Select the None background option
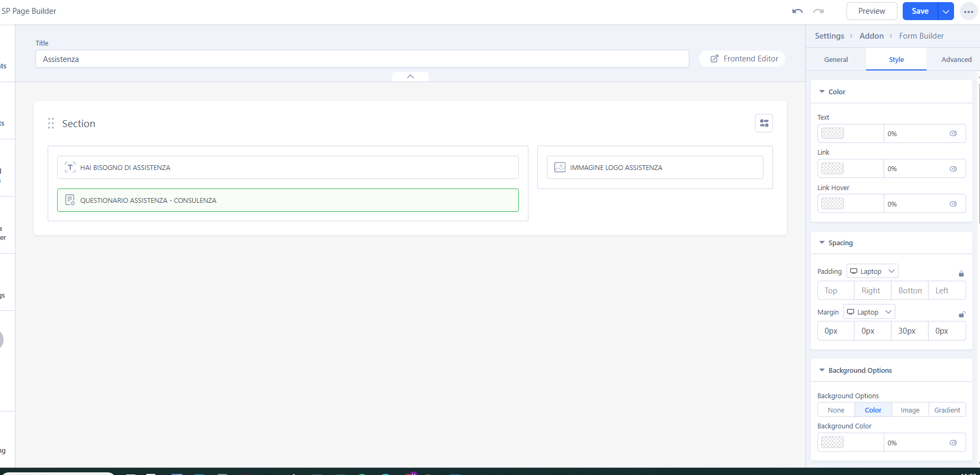The image size is (980, 475). point(836,410)
